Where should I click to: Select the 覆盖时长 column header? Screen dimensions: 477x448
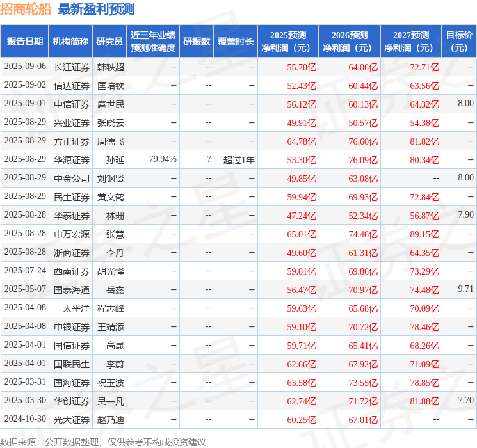236,42
